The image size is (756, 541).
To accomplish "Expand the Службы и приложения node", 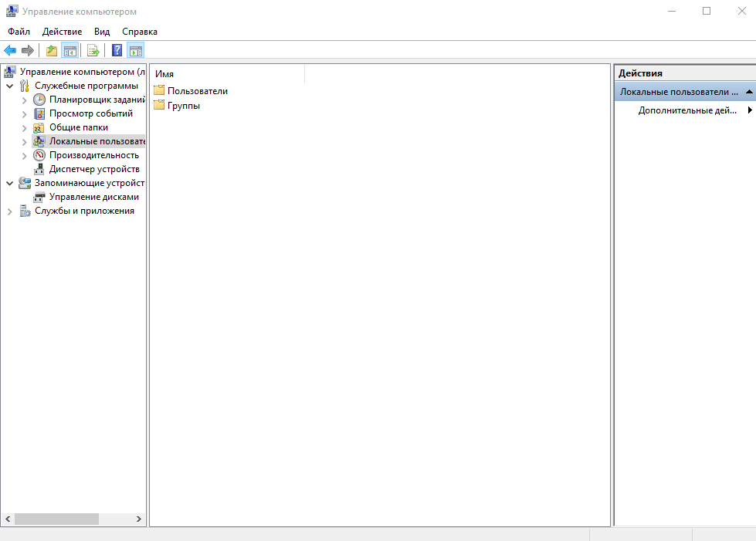I will [x=9, y=211].
